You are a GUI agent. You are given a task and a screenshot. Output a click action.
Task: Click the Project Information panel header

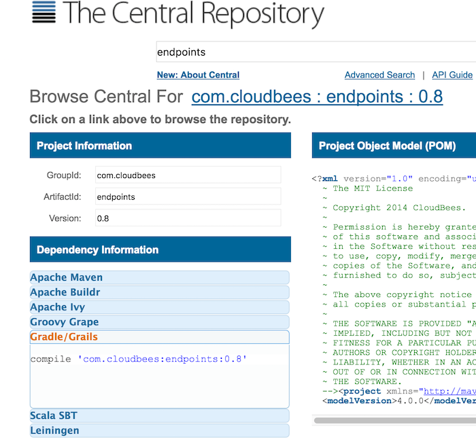[160, 145]
